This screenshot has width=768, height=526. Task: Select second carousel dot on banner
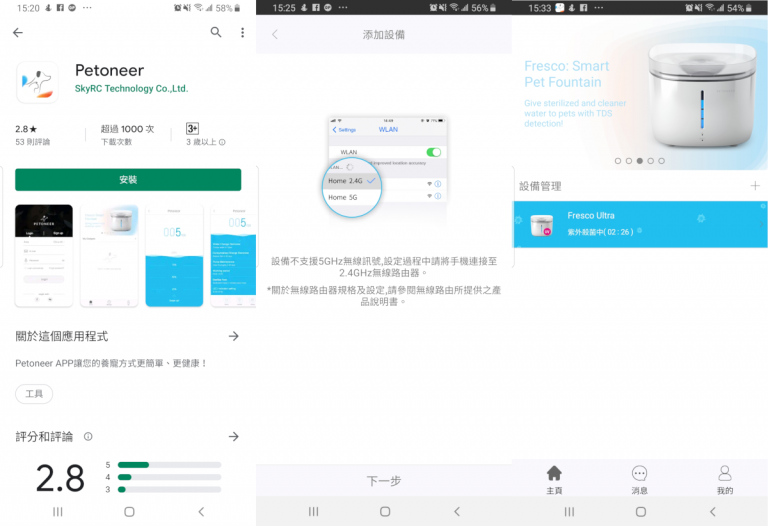(x=629, y=161)
